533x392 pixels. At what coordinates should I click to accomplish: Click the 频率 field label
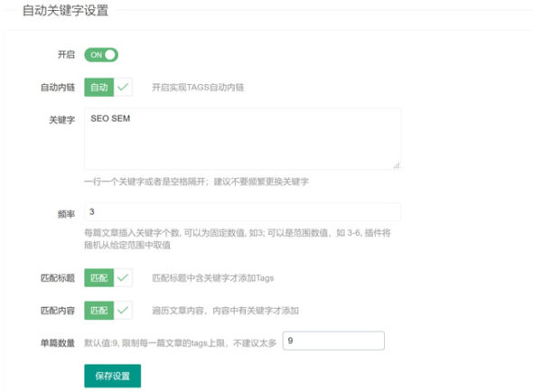pos(66,214)
